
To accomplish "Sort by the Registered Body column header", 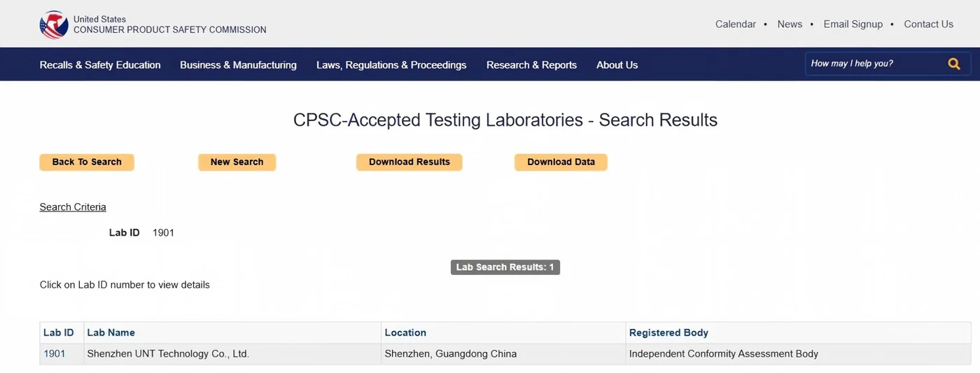I will (x=668, y=332).
